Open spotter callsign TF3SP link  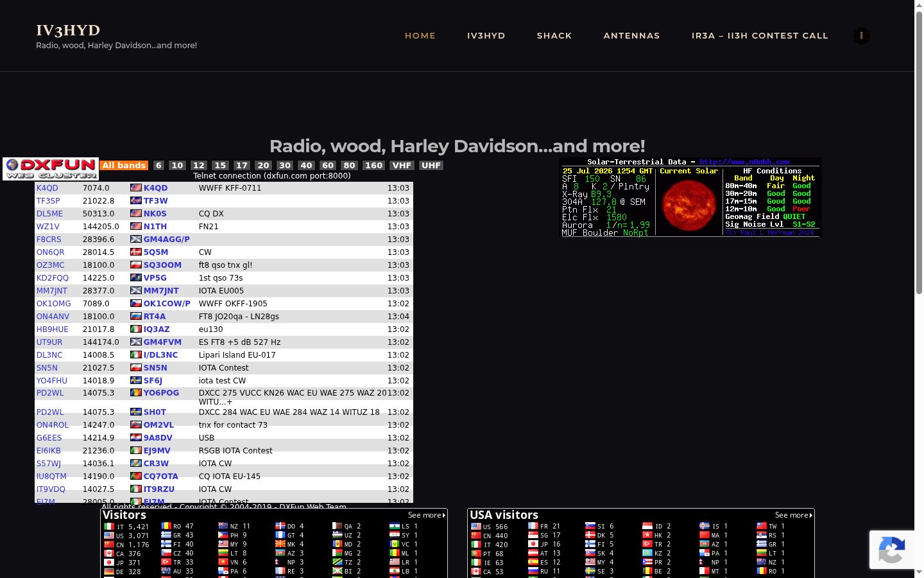tap(48, 201)
